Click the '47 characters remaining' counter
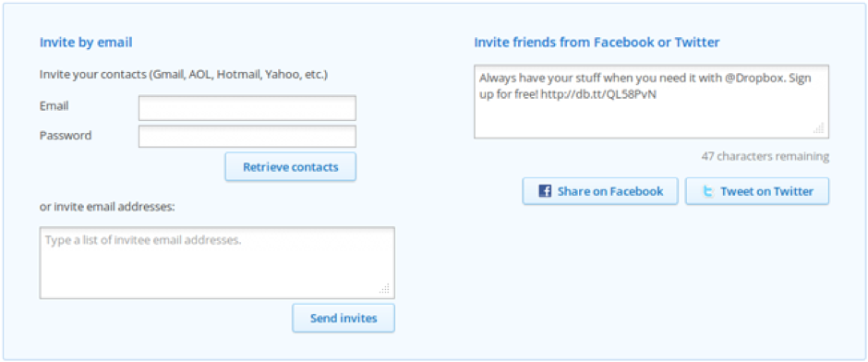The image size is (868, 362). [765, 157]
